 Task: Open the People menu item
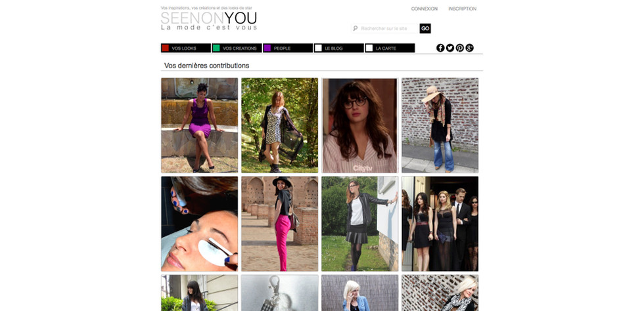point(288,48)
